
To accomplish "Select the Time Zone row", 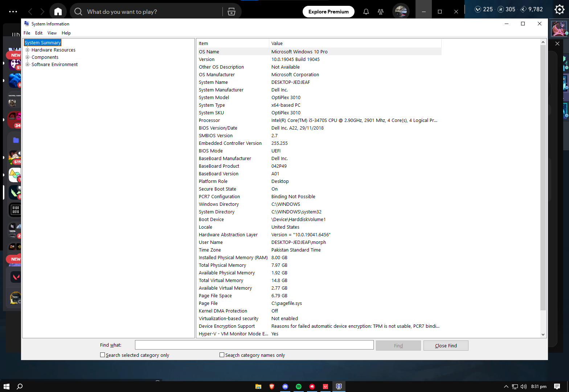I will pos(319,250).
